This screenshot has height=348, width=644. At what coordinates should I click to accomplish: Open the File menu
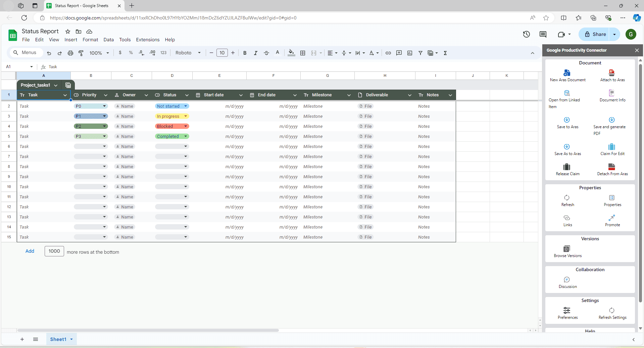(26, 40)
